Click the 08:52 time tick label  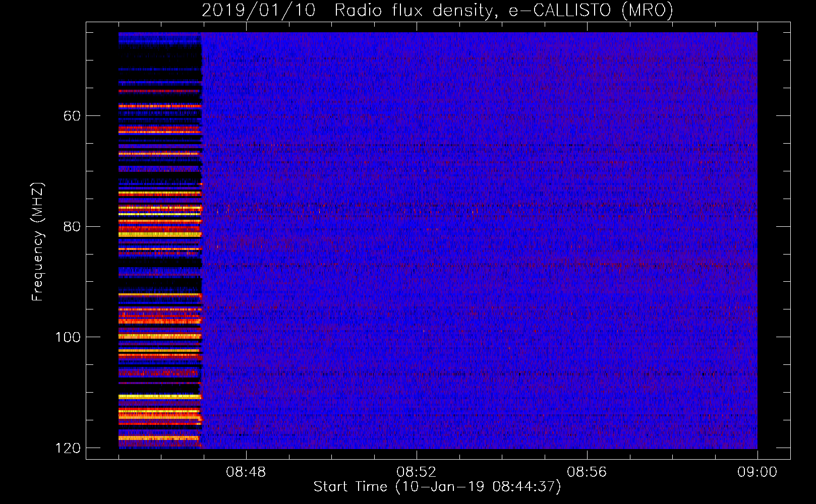coord(416,472)
